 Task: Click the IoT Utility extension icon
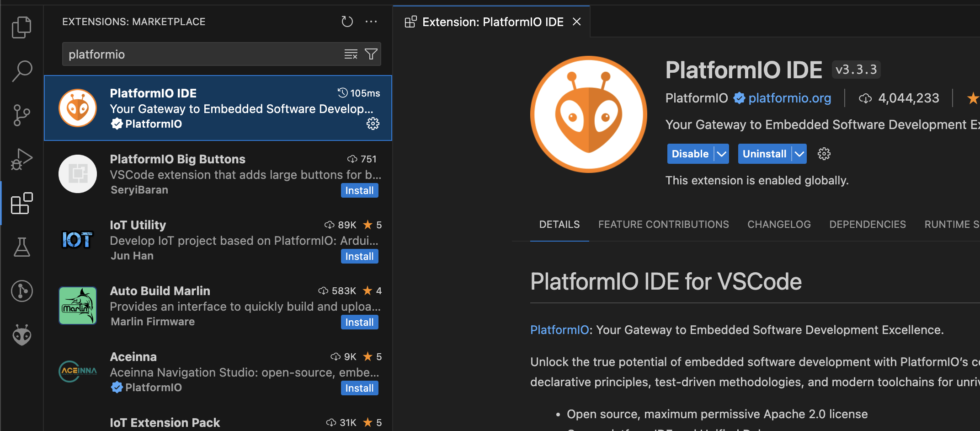coord(78,240)
